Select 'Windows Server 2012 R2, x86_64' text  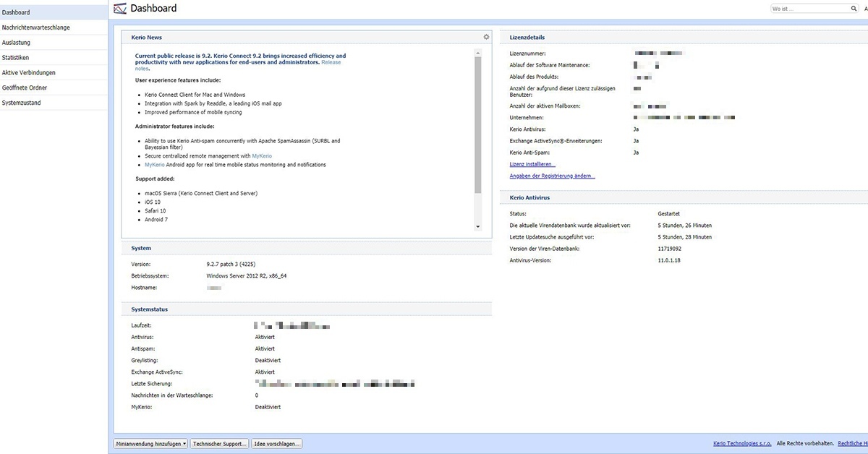pyautogui.click(x=247, y=276)
